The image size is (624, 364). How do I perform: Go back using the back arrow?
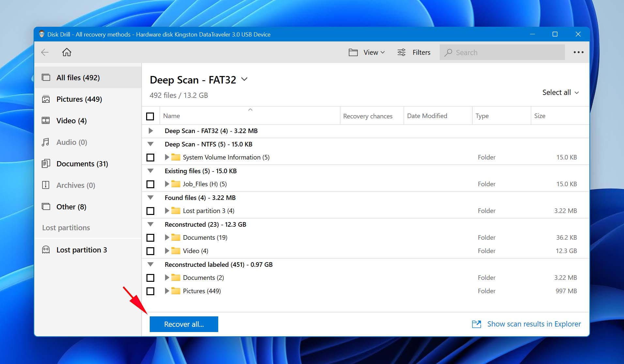45,52
